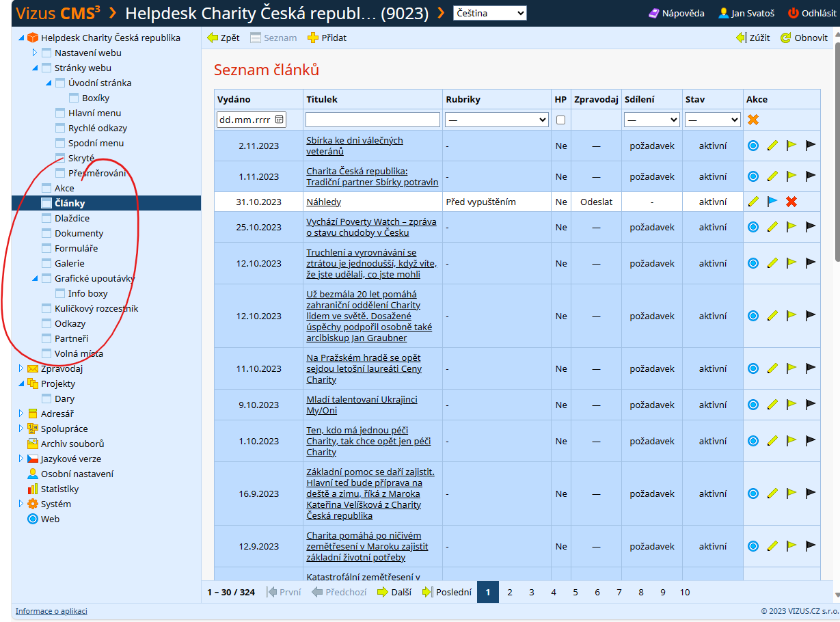The image size is (840, 622).
Task: Expand the Adresář tree node
Action: (21, 414)
